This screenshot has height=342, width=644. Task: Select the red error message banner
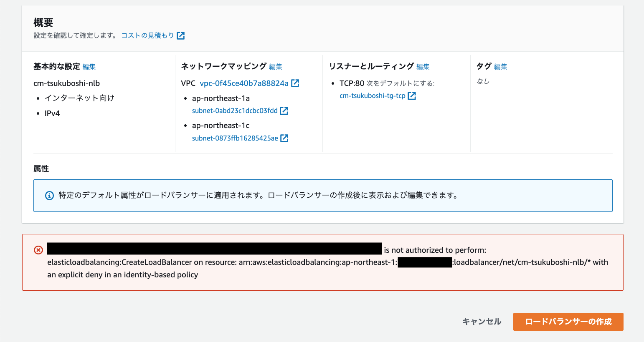[x=322, y=262]
